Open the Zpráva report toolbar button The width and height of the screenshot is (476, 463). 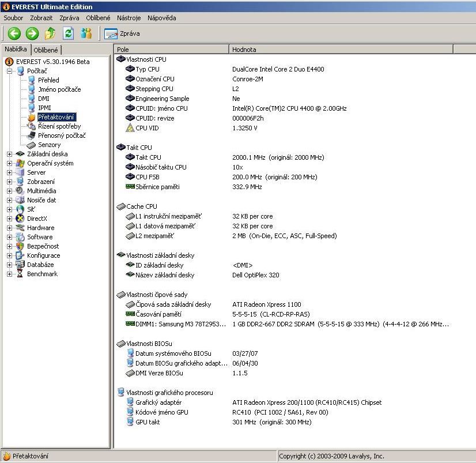(x=122, y=33)
